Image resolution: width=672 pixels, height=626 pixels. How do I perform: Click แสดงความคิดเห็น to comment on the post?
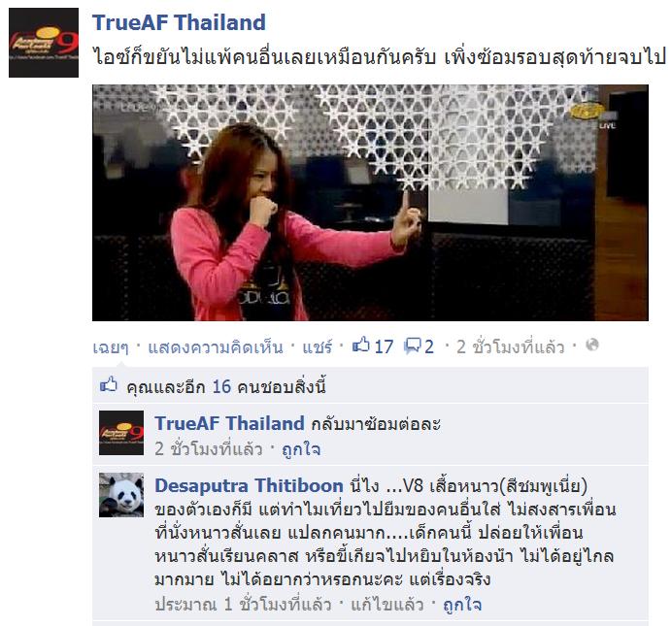click(x=216, y=346)
